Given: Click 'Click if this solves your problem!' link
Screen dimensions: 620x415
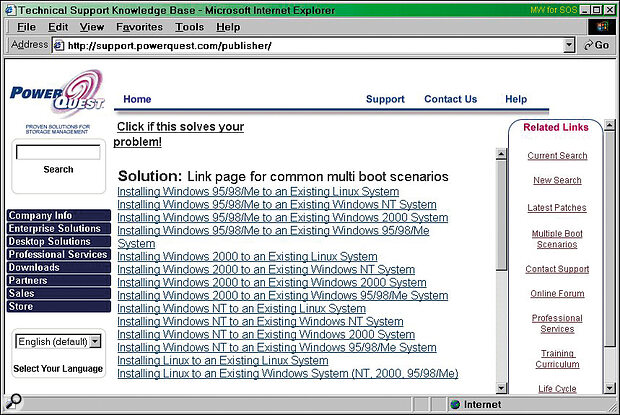Looking at the screenshot, I should (179, 134).
